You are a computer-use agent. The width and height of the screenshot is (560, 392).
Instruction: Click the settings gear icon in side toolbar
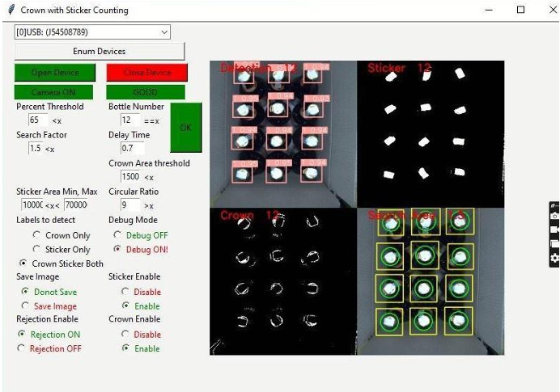[554, 258]
